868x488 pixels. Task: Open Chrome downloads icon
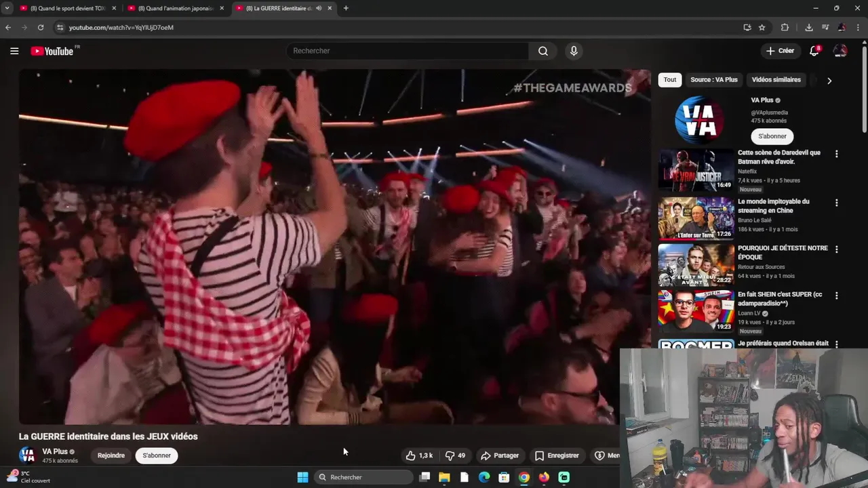click(809, 27)
